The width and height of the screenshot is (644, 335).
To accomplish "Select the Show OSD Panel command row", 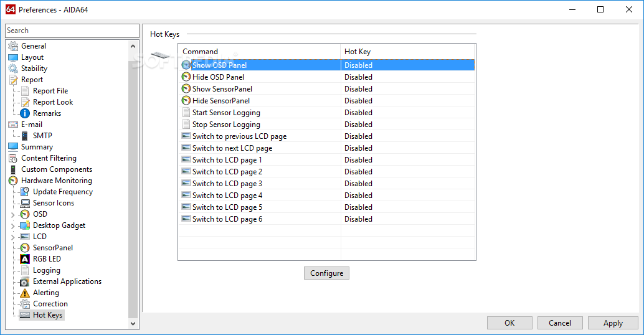I will pos(327,65).
